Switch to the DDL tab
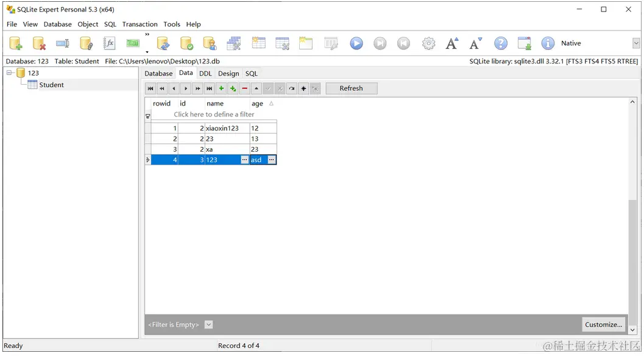The image size is (644, 356). point(205,74)
